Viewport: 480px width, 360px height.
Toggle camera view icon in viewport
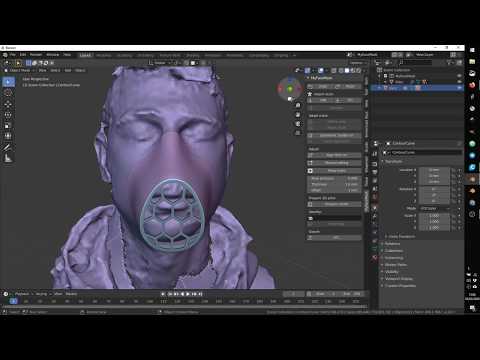click(x=298, y=124)
